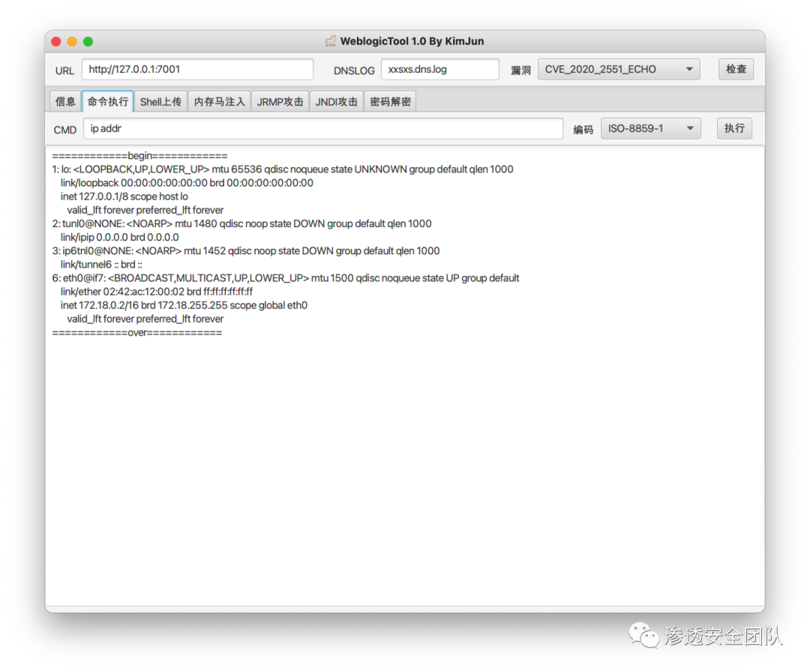Switch to the 内存马注入 tab

[x=220, y=102]
